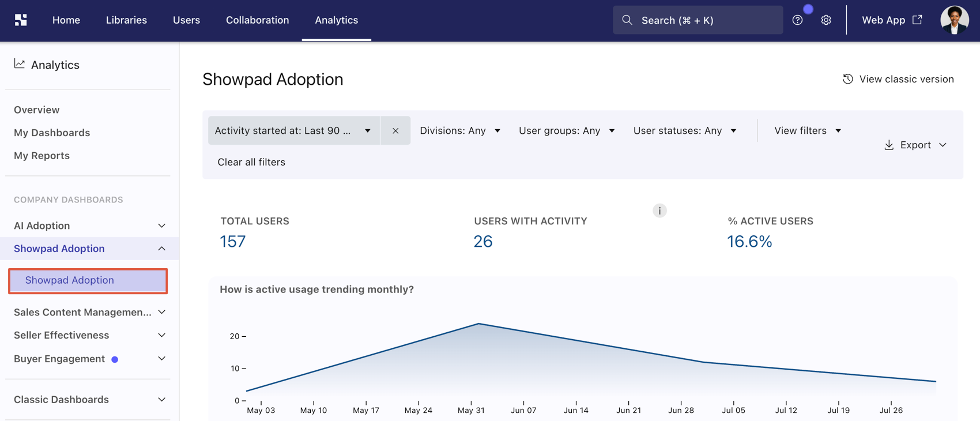Select the Analytics tab
The width and height of the screenshot is (980, 421).
click(x=337, y=20)
